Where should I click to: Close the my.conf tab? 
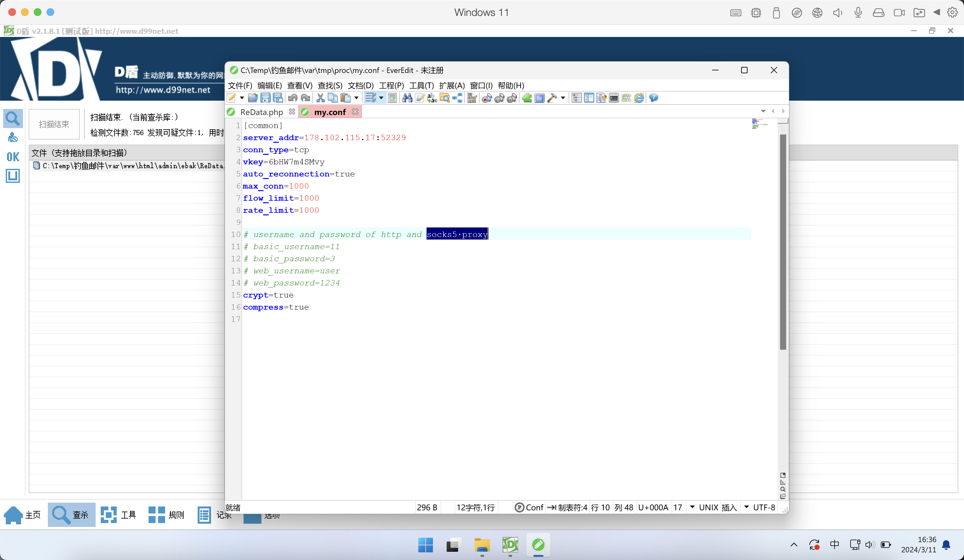(355, 111)
